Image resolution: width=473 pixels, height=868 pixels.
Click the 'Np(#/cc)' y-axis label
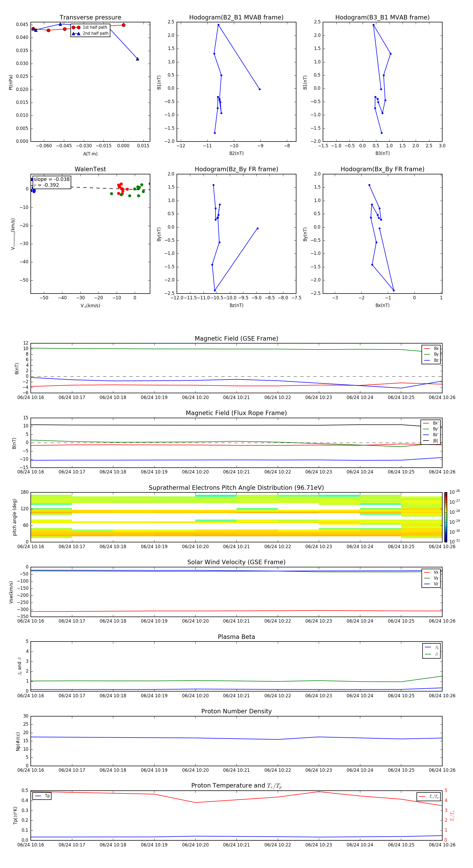(18, 741)
